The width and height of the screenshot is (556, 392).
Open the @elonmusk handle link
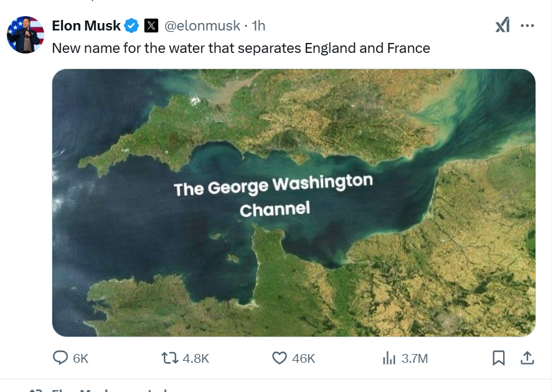202,26
